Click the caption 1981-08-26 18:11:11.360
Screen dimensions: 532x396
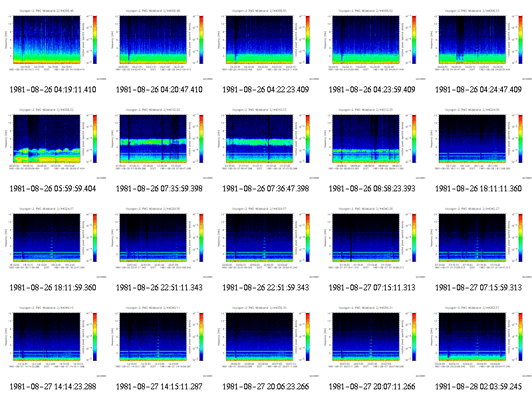pyautogui.click(x=478, y=189)
